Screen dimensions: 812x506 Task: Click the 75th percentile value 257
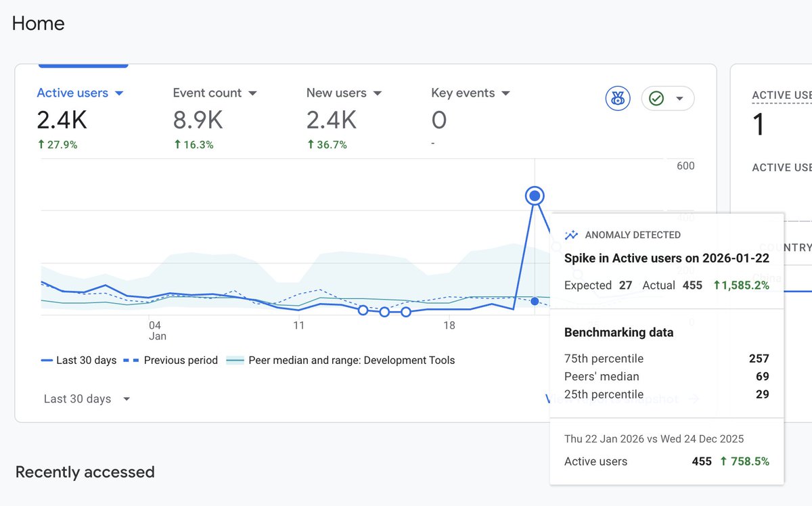point(759,359)
